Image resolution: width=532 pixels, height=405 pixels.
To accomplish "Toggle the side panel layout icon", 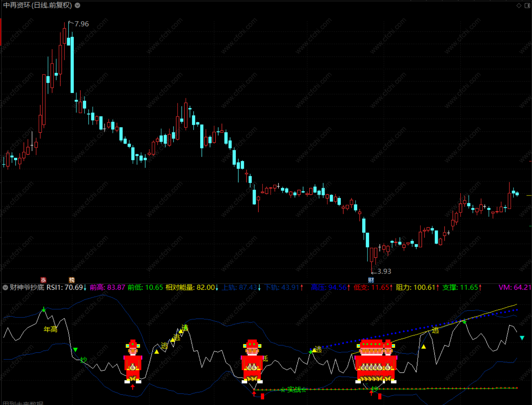I will point(527,5).
